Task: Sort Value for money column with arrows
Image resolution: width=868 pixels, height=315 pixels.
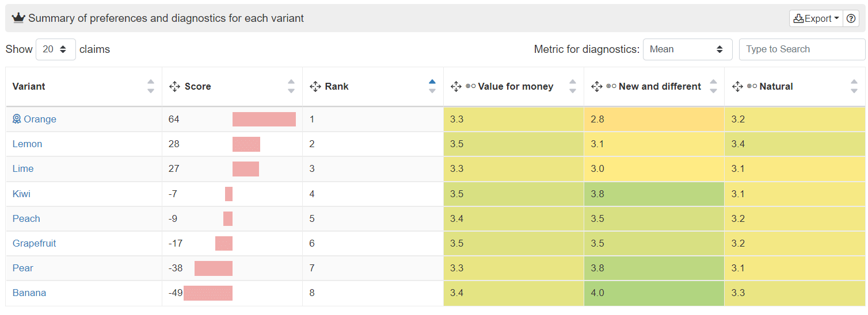Action: pos(573,86)
